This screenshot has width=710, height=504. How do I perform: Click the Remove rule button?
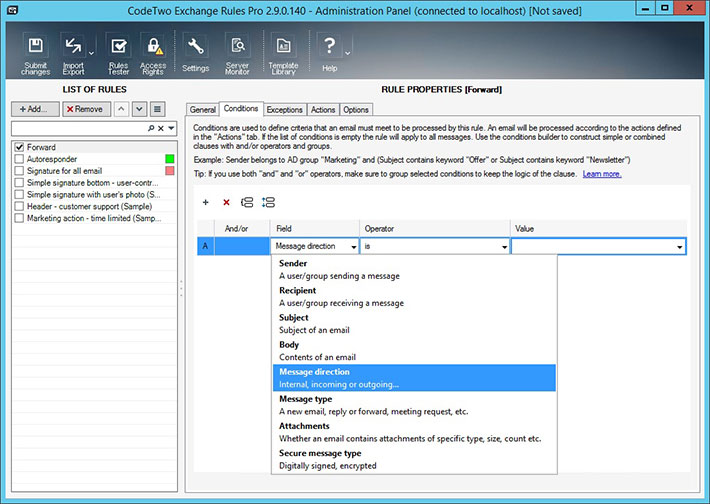pos(86,109)
